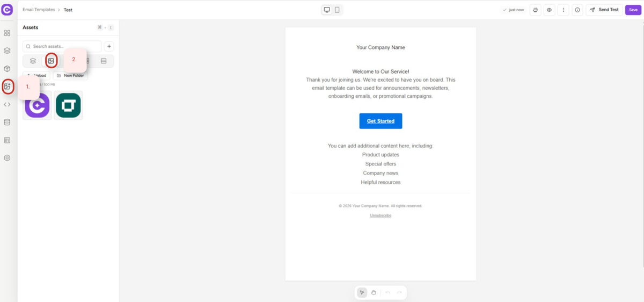Click the bowl-shaped icon in the top toolbar

535,10
